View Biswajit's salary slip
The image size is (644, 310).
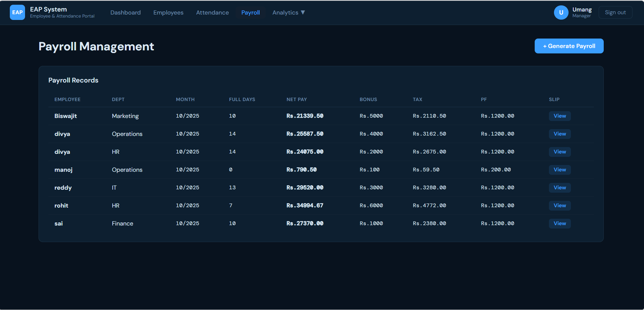(x=559, y=116)
